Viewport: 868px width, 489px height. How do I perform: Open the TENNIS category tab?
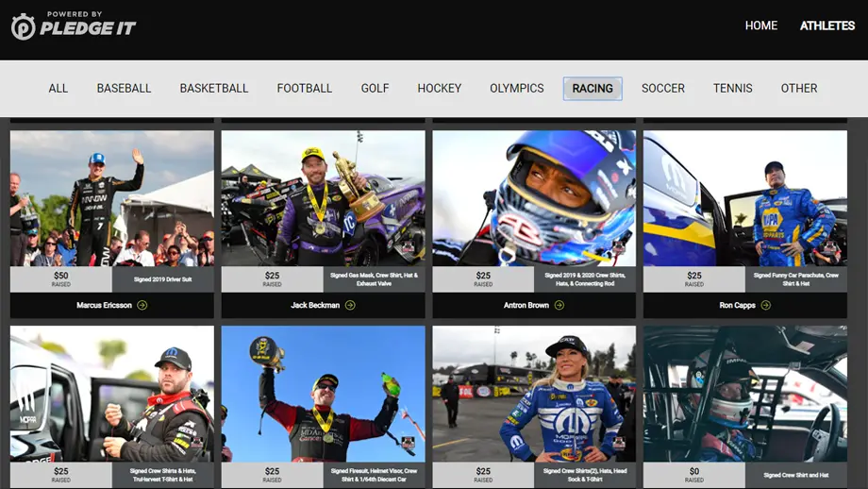pos(732,89)
